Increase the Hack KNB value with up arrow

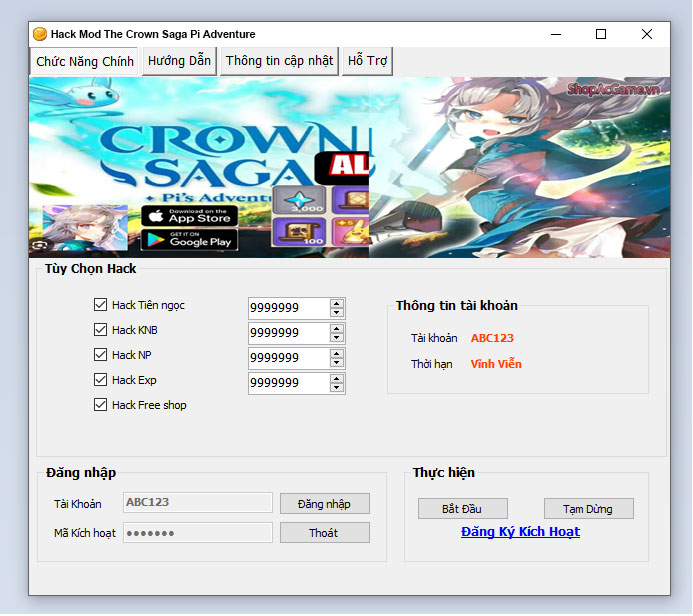(x=337, y=329)
